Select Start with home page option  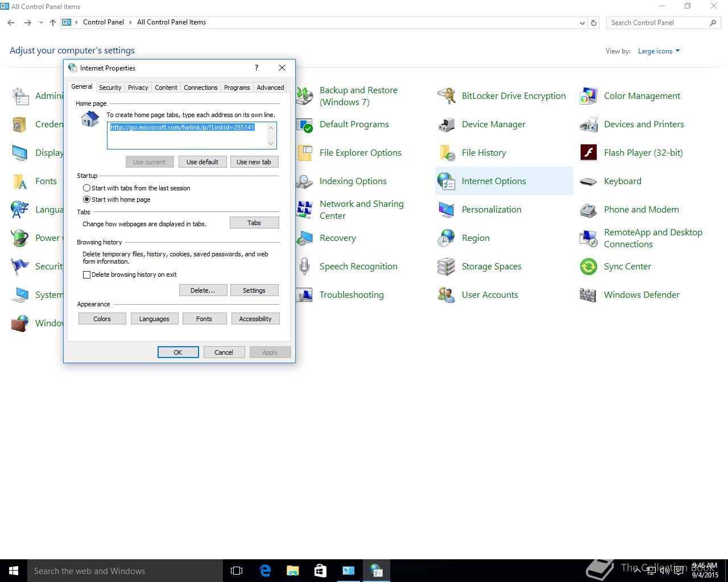[x=86, y=199]
